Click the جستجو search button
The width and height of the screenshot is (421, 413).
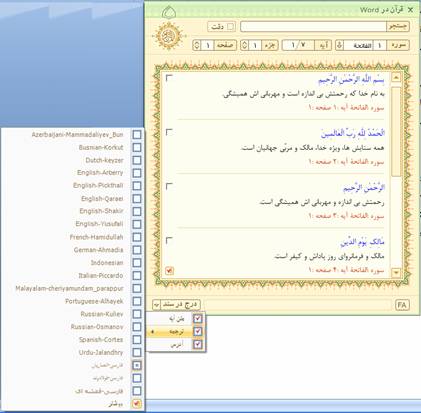point(398,26)
